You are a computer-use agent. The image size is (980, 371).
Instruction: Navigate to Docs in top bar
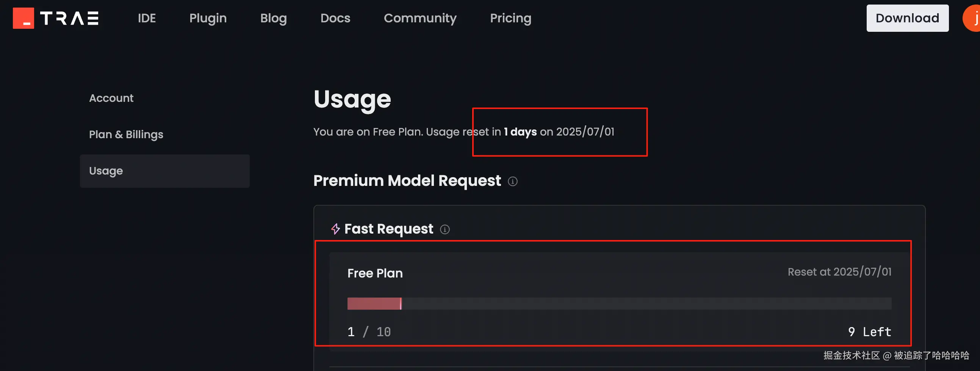(x=335, y=18)
